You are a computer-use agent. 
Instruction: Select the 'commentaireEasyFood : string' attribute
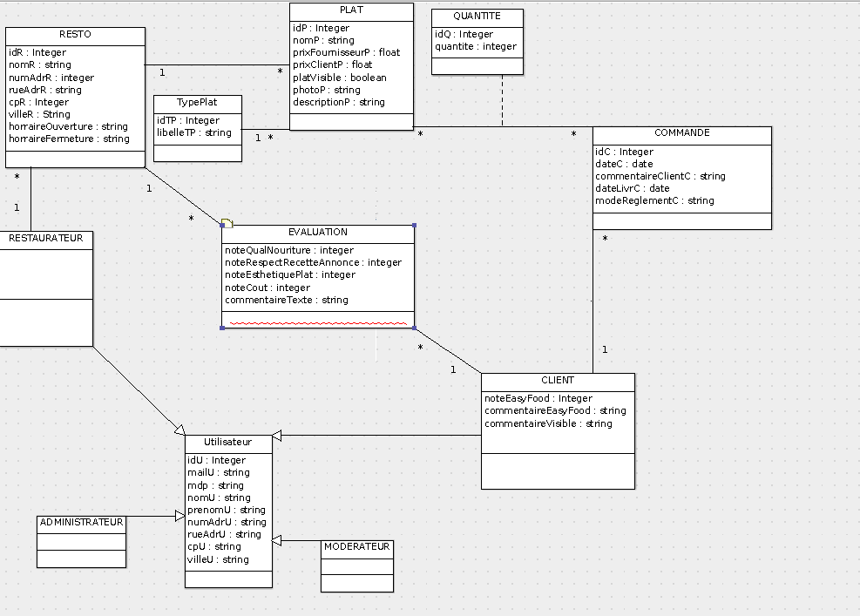pos(555,410)
